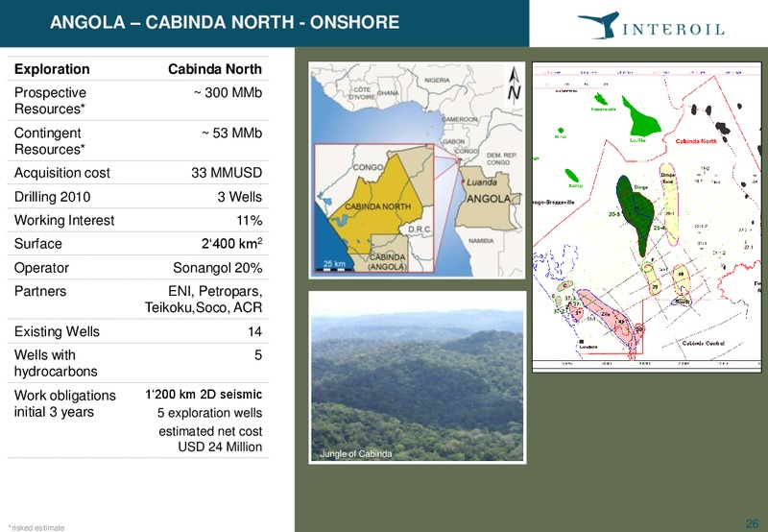
Task: Click the '1'200 km 2D seismic' text
Action: 204,395
